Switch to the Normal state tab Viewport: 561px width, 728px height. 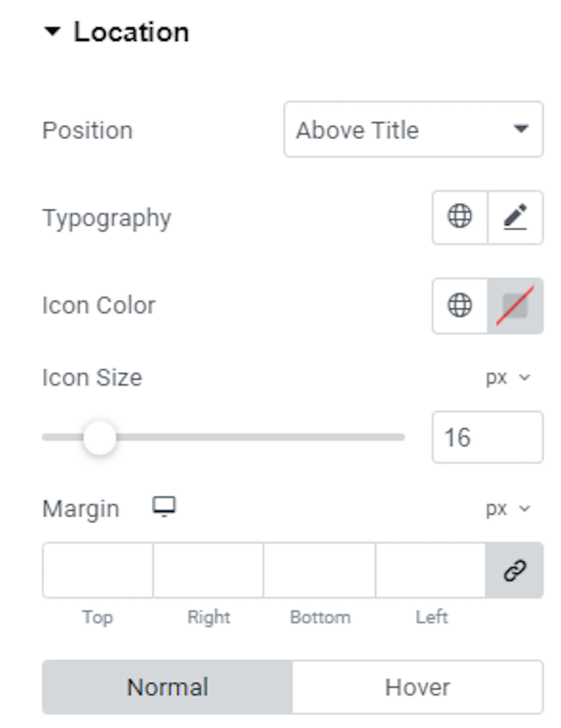(x=167, y=687)
